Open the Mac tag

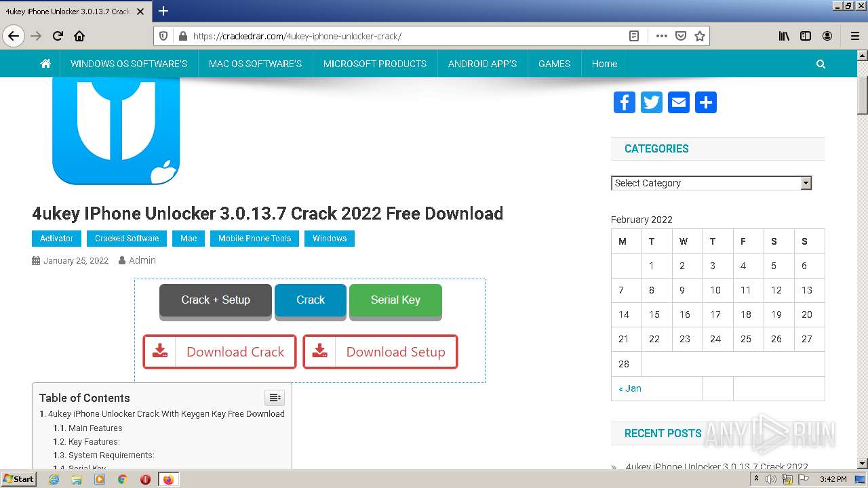click(189, 239)
